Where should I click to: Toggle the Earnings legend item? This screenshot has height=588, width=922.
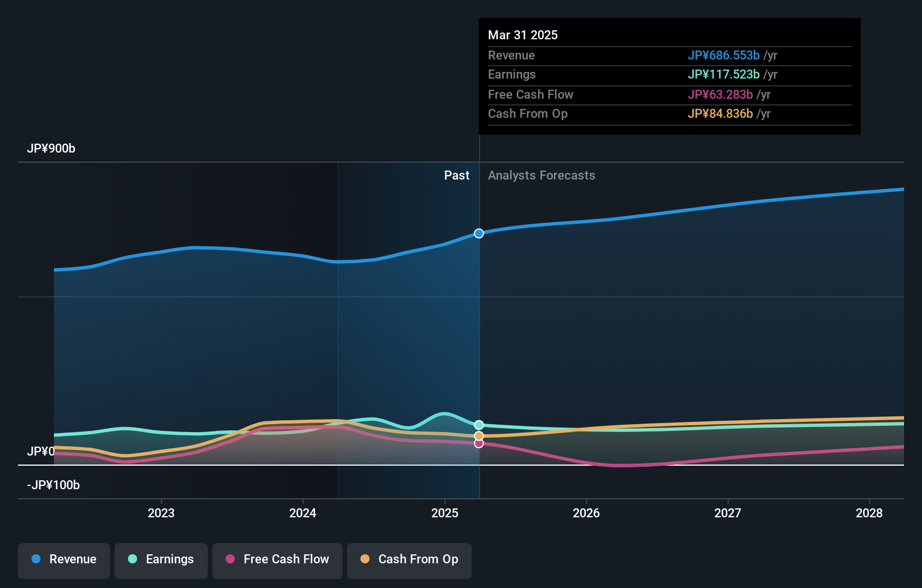click(x=161, y=560)
